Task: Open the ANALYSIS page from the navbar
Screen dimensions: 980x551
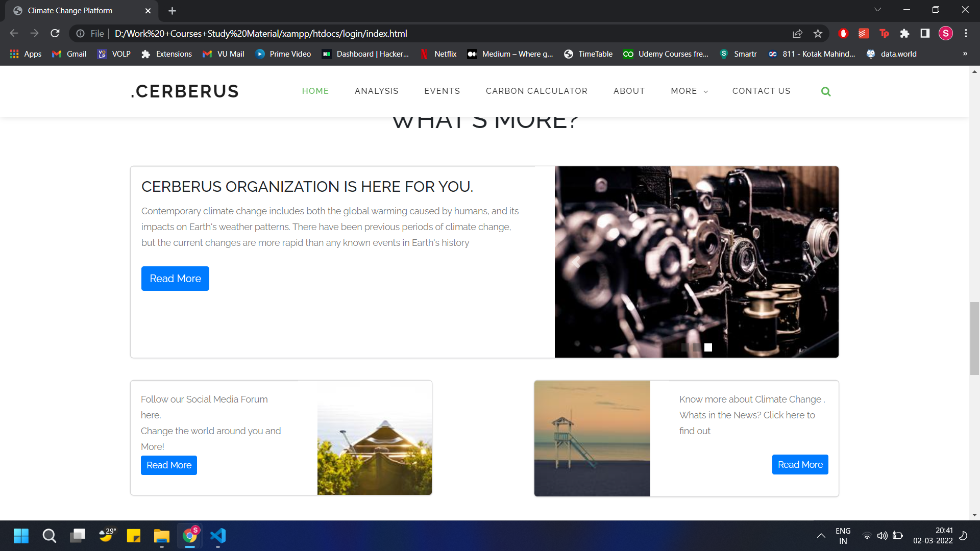Action: (376, 91)
